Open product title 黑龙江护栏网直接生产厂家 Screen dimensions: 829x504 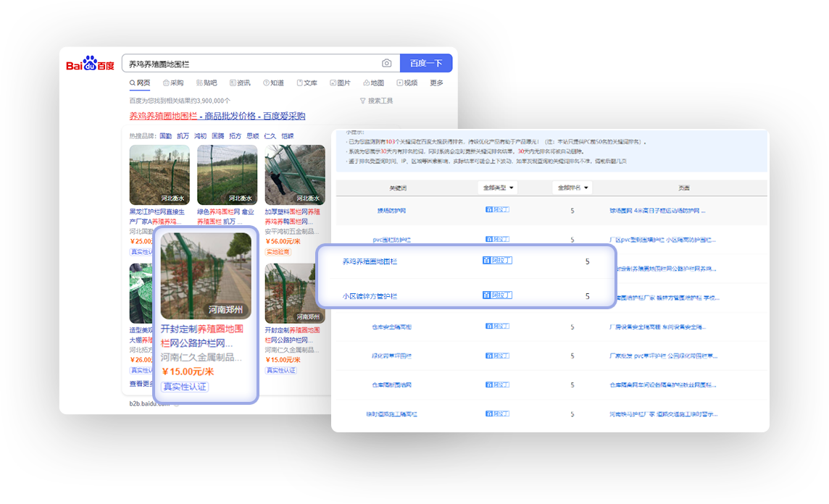pyautogui.click(x=157, y=217)
